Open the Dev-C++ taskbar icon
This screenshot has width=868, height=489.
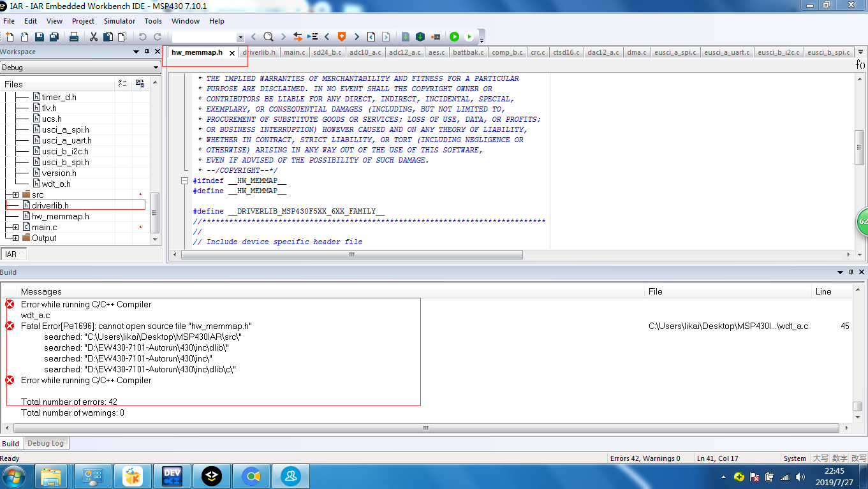[x=173, y=476]
